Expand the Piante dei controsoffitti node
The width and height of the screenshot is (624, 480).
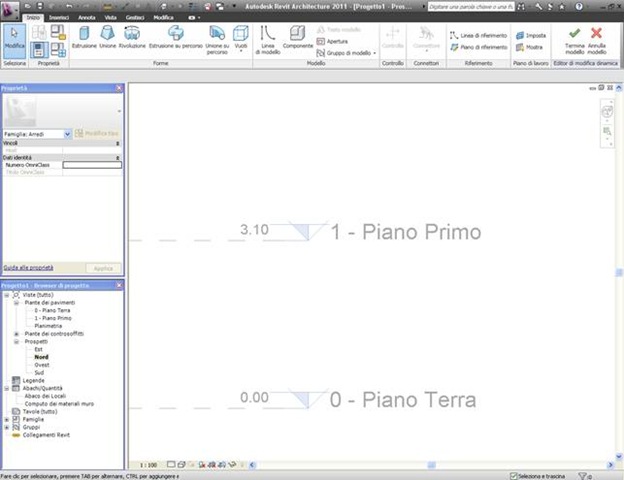(x=16, y=333)
